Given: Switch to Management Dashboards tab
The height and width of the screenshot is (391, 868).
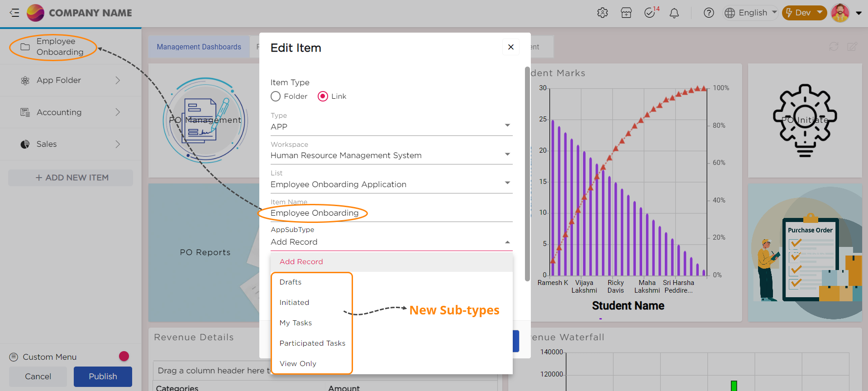Looking at the screenshot, I should click(x=199, y=47).
